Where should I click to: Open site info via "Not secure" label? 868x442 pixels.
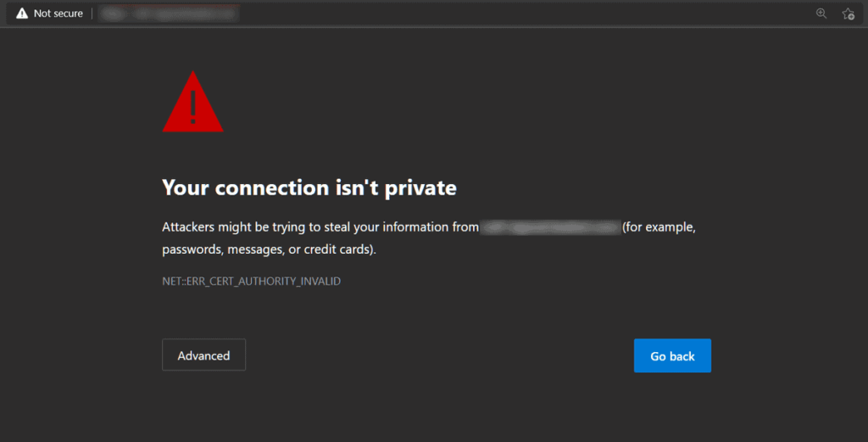pos(58,14)
